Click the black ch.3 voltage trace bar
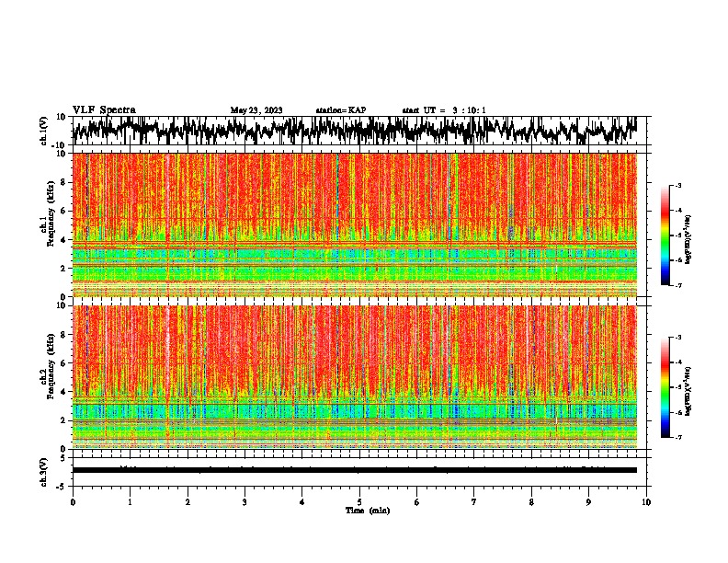Viewport: 728px width, 563px height. pos(355,470)
